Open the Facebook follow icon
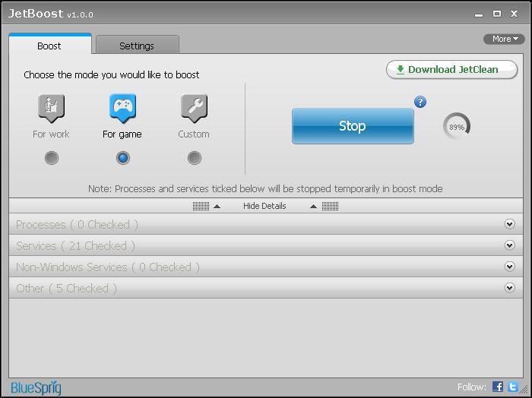 pos(498,387)
